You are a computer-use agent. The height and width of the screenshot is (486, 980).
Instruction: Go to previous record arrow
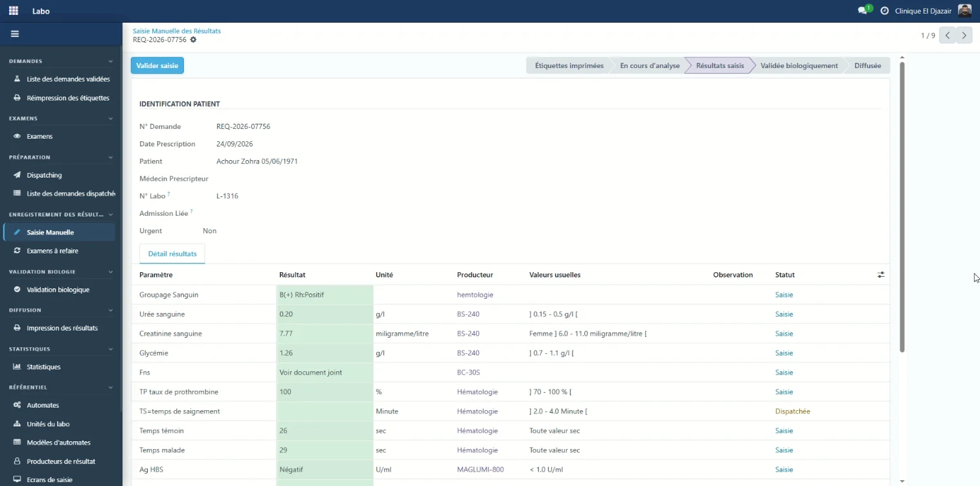point(948,36)
